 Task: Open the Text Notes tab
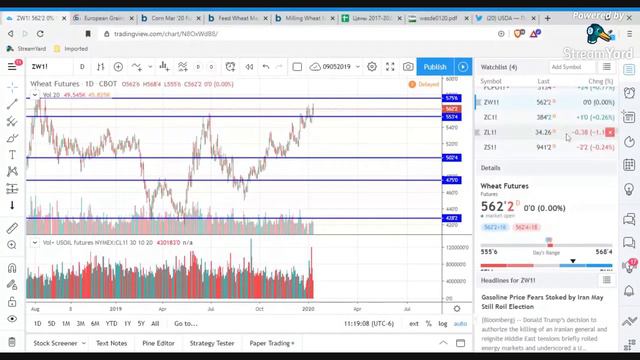[111, 343]
